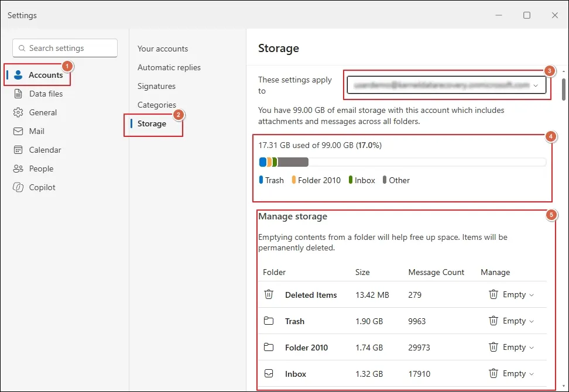
Task: Expand Empty options for Folder 2010
Action: [x=532, y=348]
